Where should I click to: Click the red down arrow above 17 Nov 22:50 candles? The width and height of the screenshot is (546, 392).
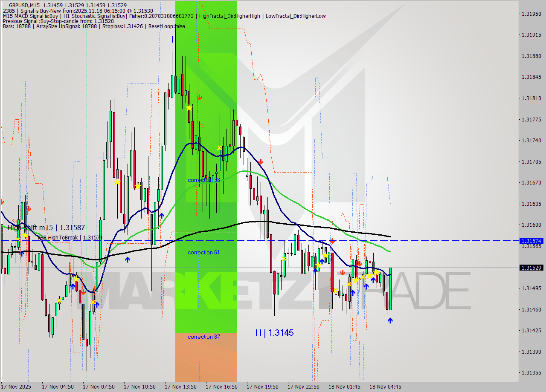333,241
